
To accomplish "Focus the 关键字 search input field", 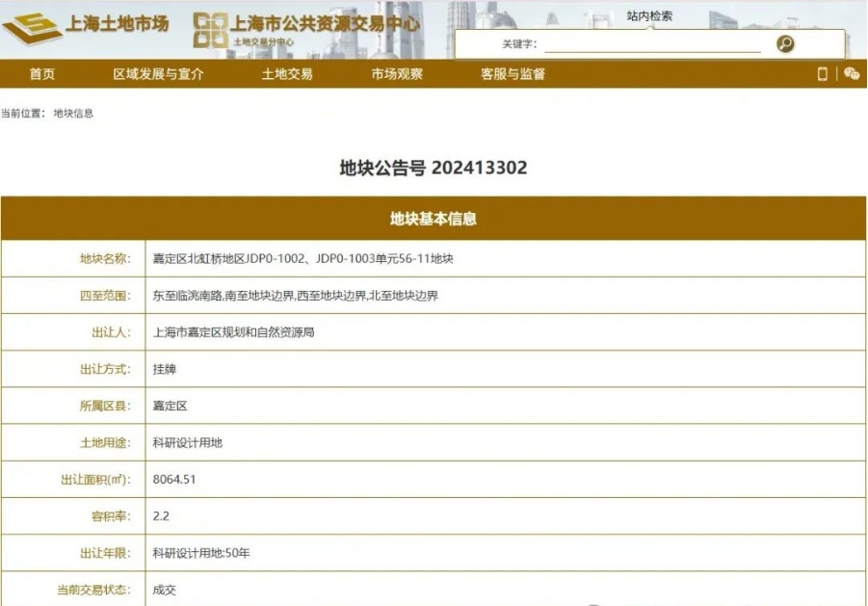I will click(653, 44).
